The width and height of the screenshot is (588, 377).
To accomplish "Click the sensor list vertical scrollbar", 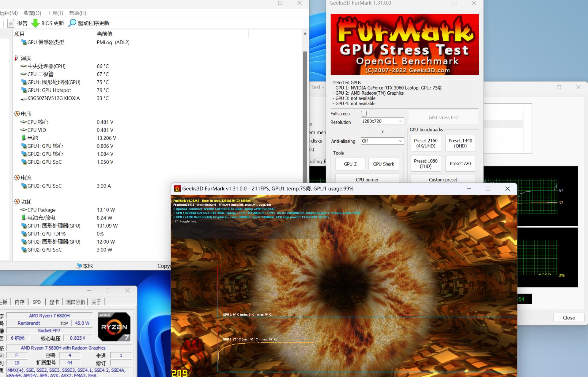I will 305,116.
